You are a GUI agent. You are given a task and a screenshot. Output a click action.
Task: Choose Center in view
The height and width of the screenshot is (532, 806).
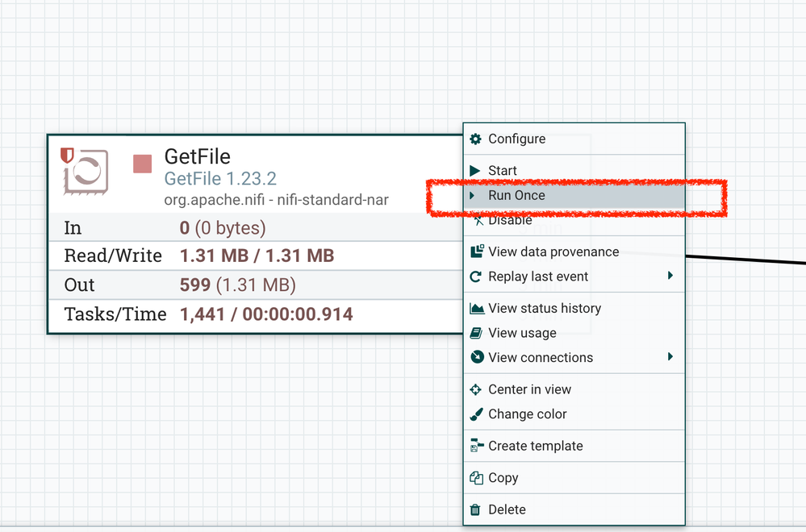coord(574,389)
